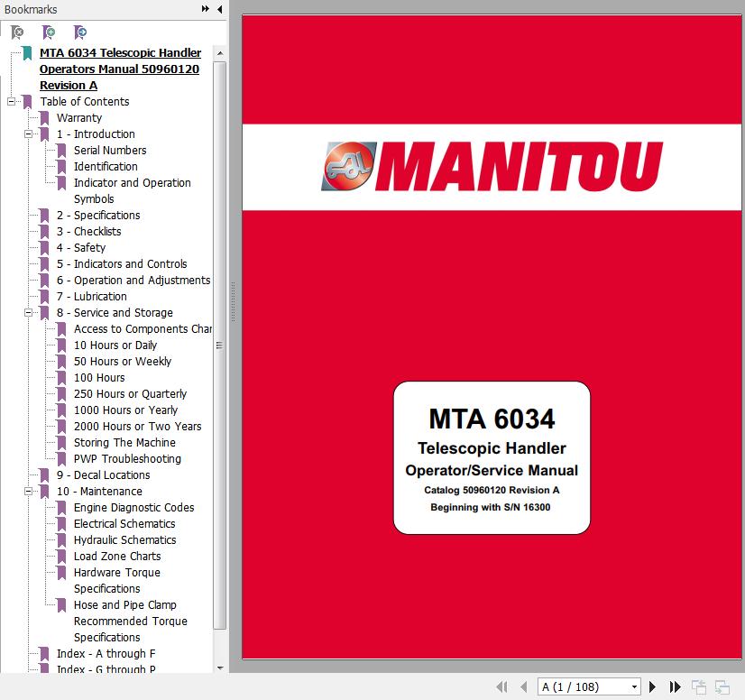Screen dimensions: 745x700
Task: Expand the bookmarks panel with double-arrow icon
Action: click(206, 8)
